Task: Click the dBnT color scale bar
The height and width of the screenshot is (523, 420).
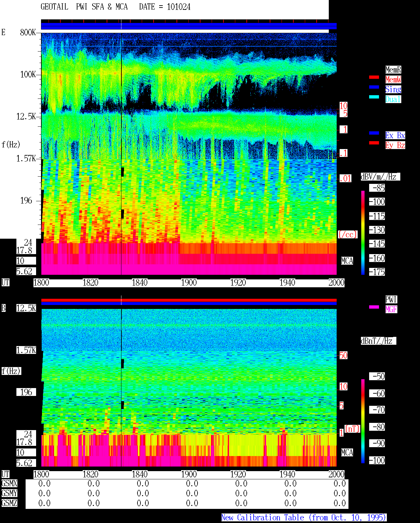Action: (363, 421)
